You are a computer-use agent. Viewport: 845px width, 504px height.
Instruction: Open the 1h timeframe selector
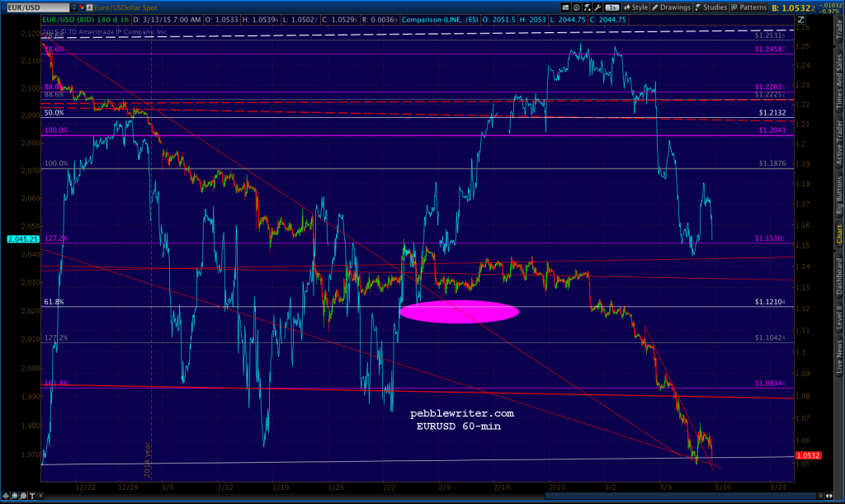click(x=612, y=7)
